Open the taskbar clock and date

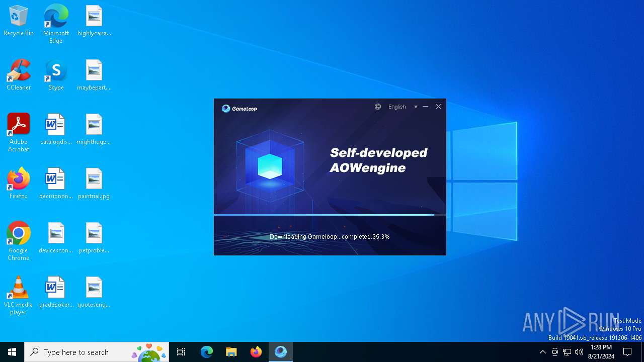[x=601, y=352]
